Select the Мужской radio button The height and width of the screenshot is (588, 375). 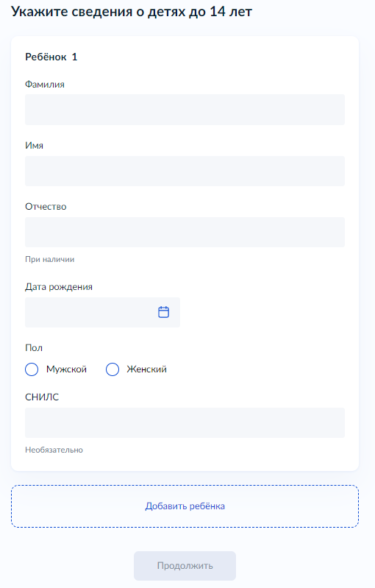[x=32, y=369]
